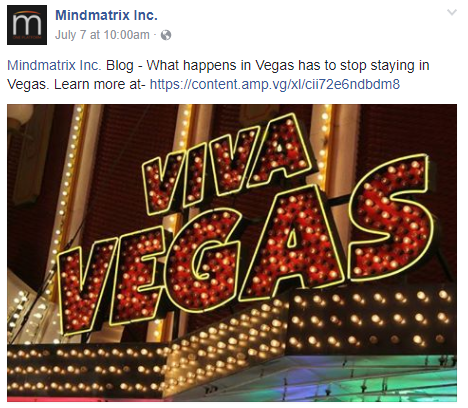The height and width of the screenshot is (408, 468).
Task: Click the 'Learn more at-' text
Action: point(100,84)
